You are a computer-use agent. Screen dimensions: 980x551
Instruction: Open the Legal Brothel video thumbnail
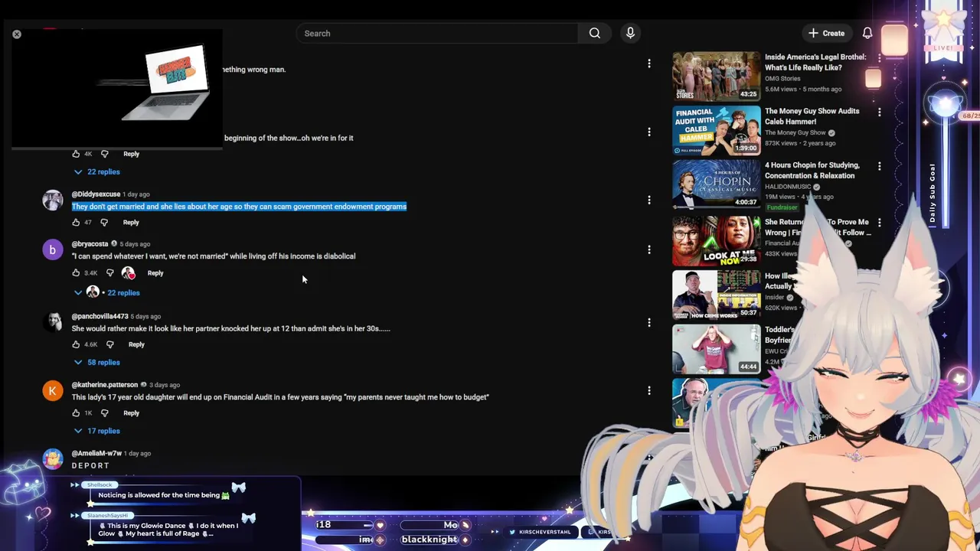(x=717, y=76)
